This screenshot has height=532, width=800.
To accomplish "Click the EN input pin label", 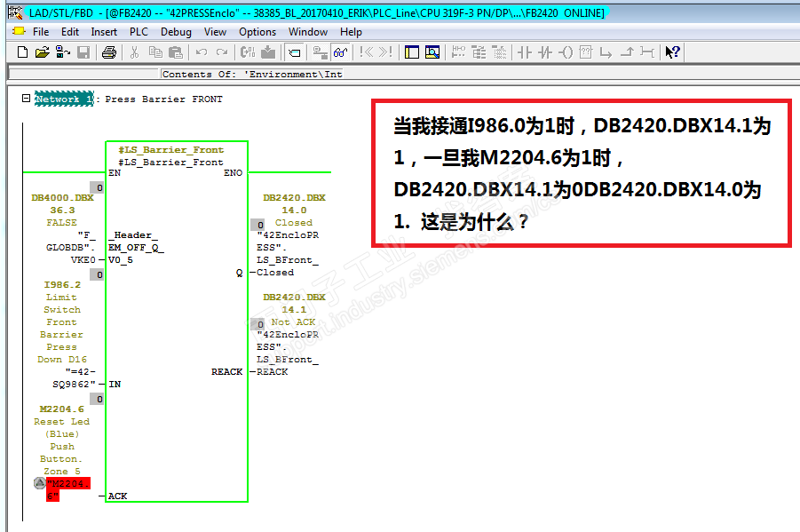I will (x=115, y=172).
